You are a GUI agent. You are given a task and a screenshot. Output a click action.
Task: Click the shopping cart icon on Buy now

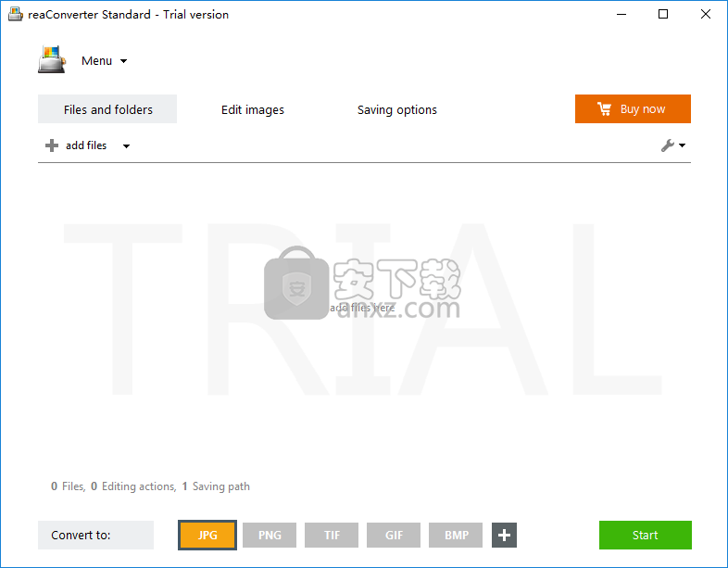(604, 108)
